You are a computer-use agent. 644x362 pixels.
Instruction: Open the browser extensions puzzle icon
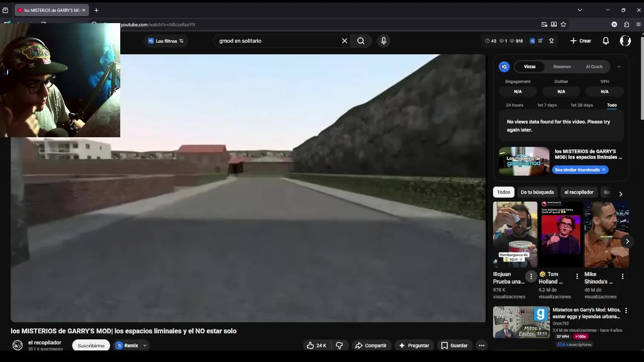(626, 24)
